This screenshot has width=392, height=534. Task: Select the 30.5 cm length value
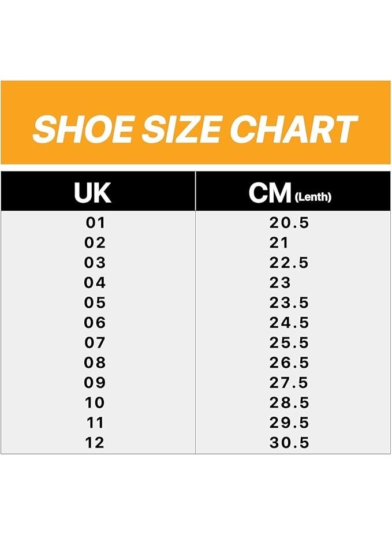289,443
